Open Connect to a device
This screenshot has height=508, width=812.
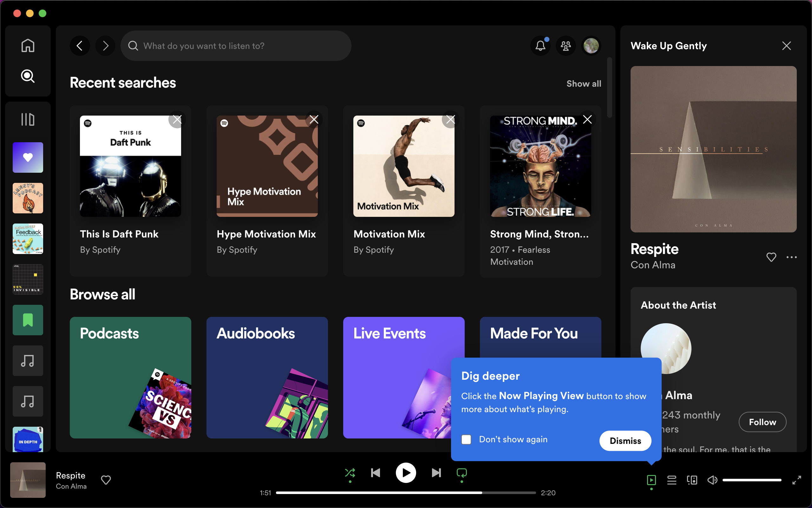(692, 480)
